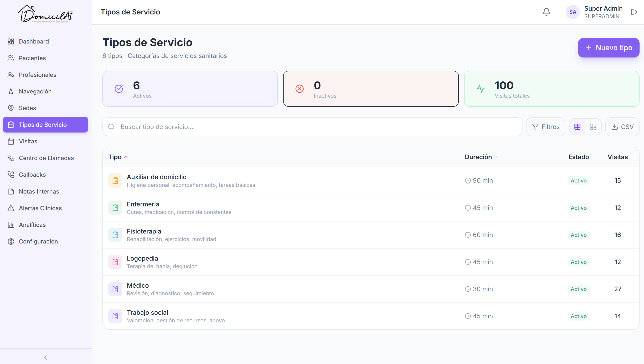Click the Trabajo social service name
The width and height of the screenshot is (644, 364).
147,313
